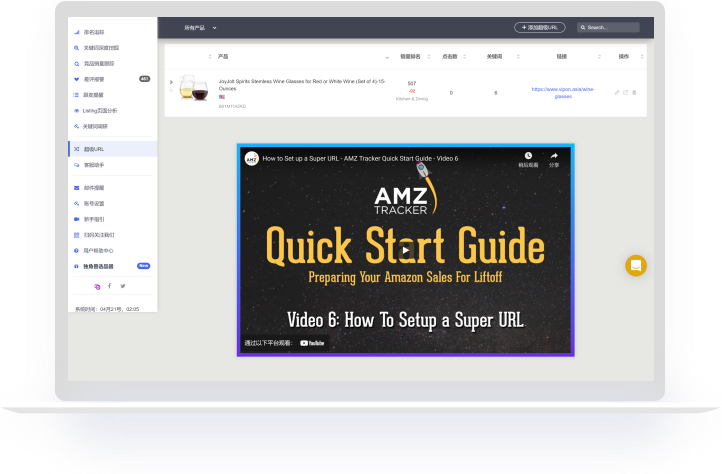
Task: Sort by the 链接 column arrows
Action: click(599, 57)
